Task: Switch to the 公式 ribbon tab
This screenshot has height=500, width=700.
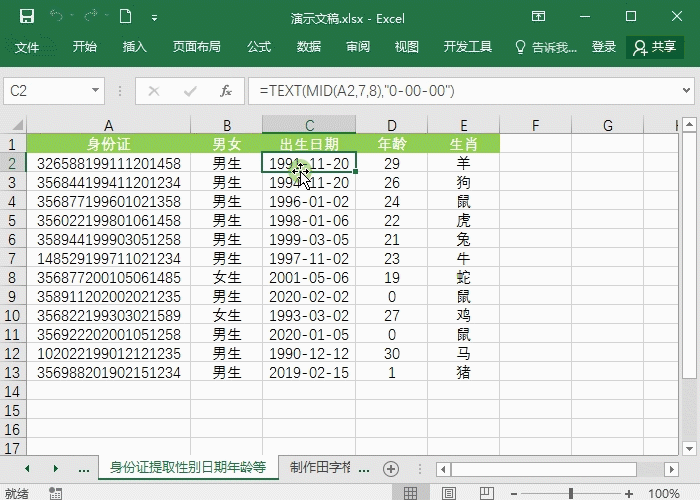Action: [x=259, y=46]
